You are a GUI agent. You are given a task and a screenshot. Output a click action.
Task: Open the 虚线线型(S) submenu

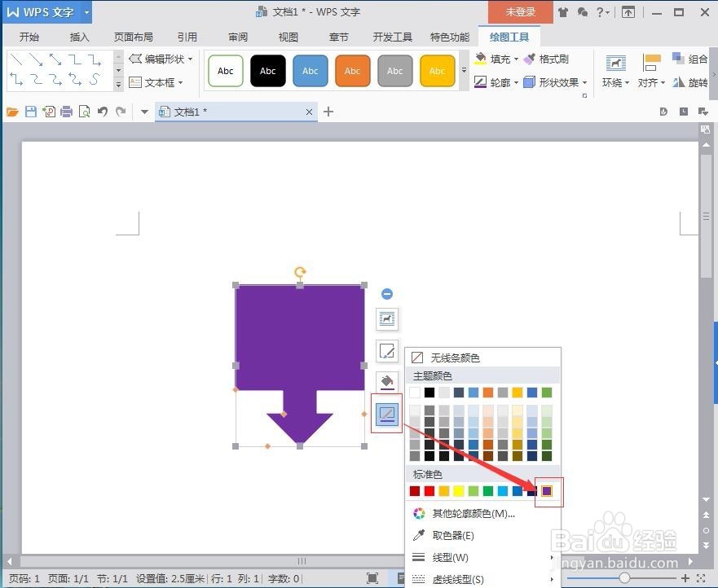coord(483,579)
